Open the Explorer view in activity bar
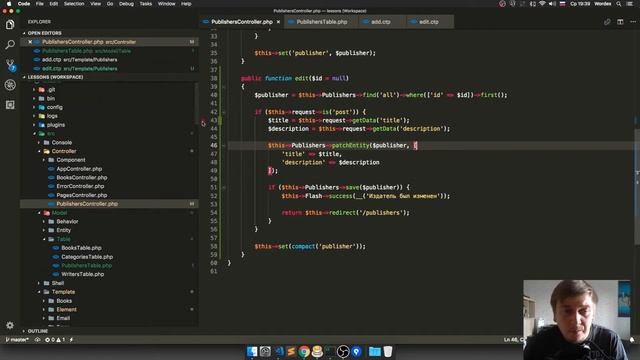This screenshot has width=640, height=360. pyautogui.click(x=10, y=25)
